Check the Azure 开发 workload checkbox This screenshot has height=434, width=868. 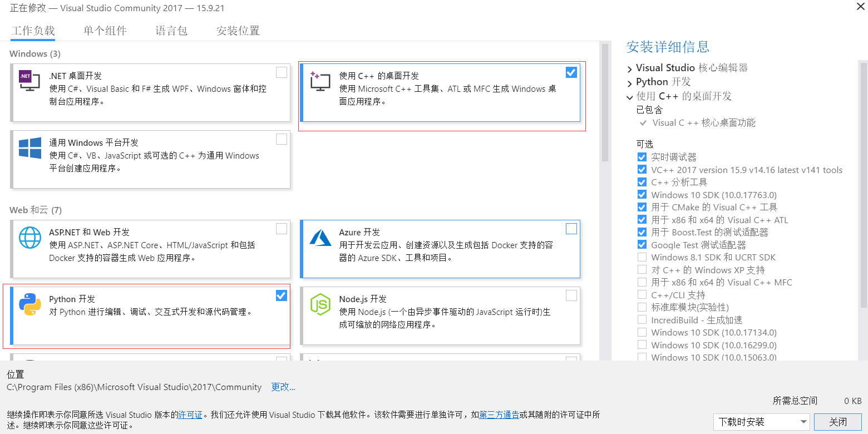pos(571,229)
